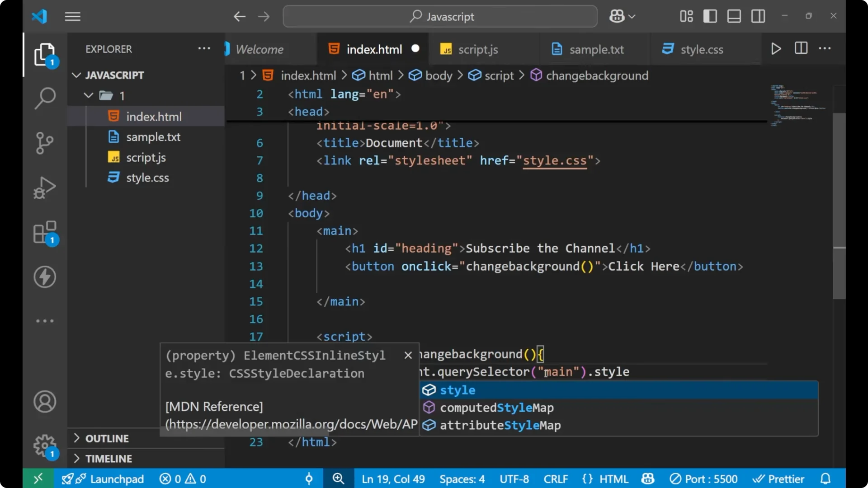Click Ln 19, Col 49 in status bar
The image size is (868, 488).
(392, 479)
